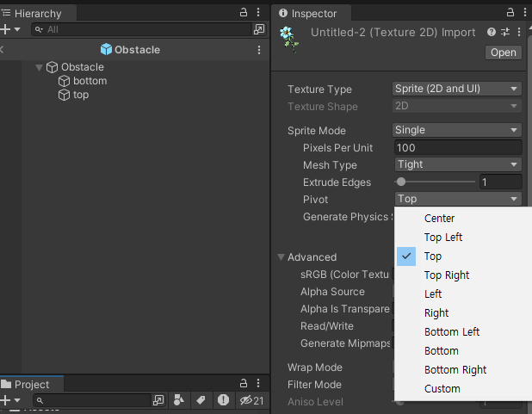Open Project panel kebab options menu
Screen dimensions: 532x414
(x=258, y=384)
